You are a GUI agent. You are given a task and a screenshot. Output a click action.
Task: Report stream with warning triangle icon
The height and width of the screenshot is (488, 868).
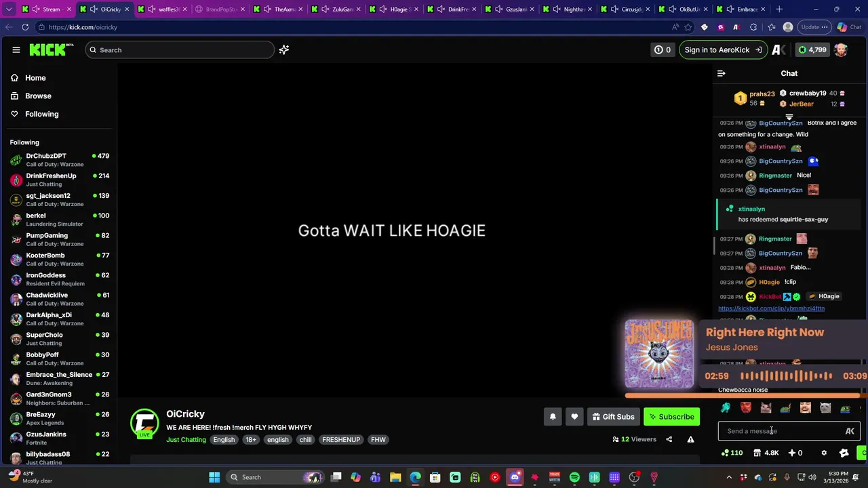pyautogui.click(x=690, y=439)
